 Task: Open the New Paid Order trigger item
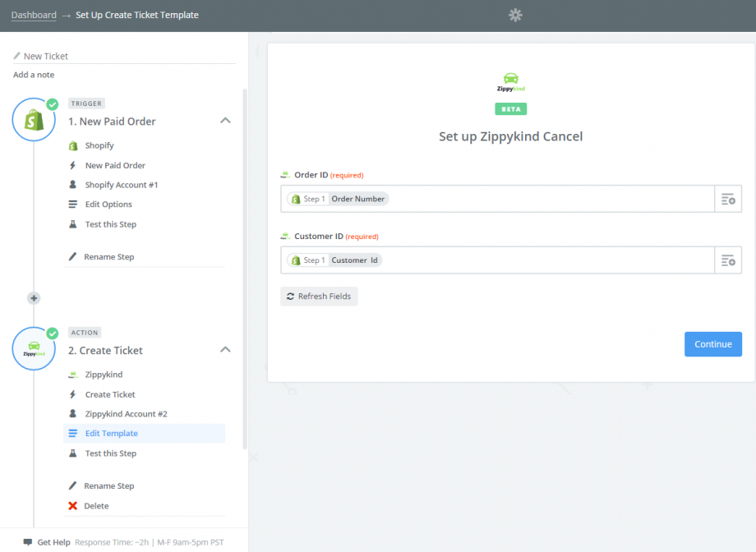tap(115, 165)
